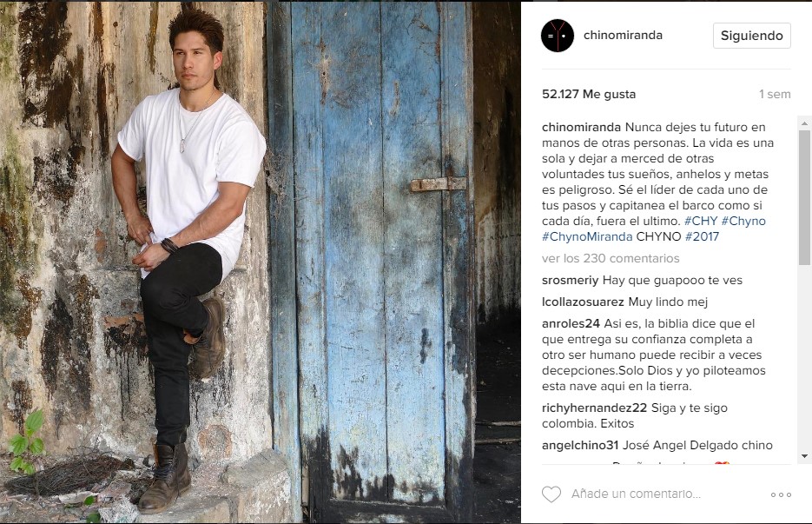812x524 pixels.
Task: Expand ver los 230 comentarios
Action: [x=611, y=258]
